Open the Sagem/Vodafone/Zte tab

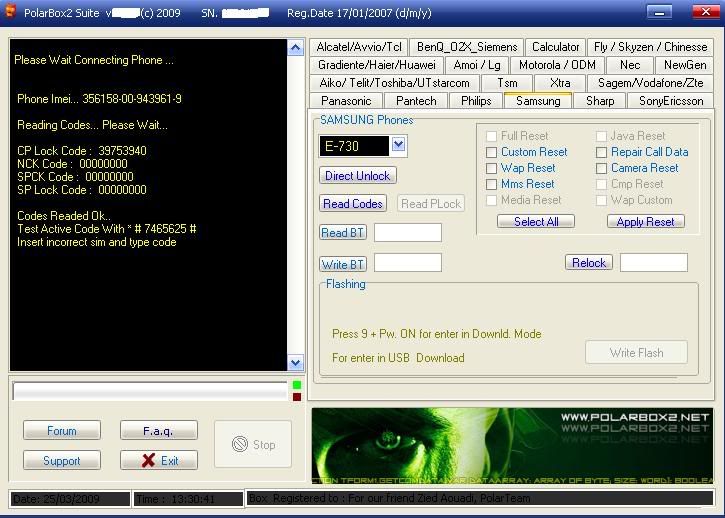(651, 83)
